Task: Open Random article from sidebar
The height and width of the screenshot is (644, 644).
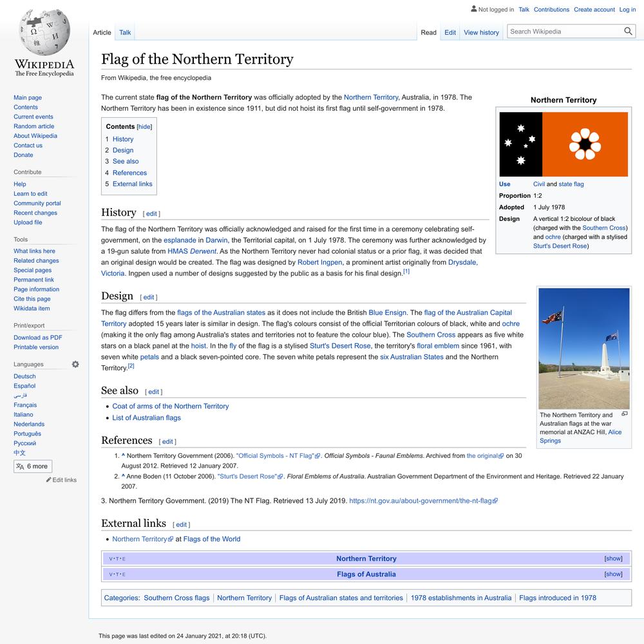Action: click(33, 126)
